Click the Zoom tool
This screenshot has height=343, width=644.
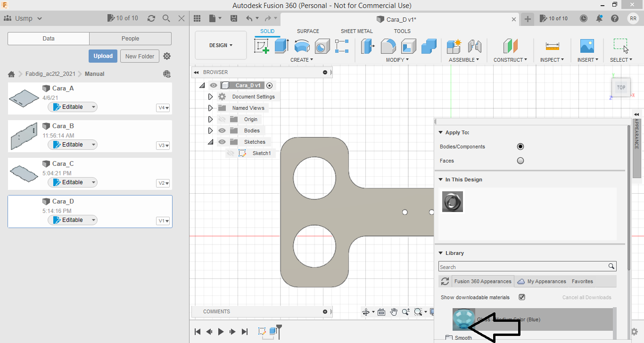tap(405, 312)
